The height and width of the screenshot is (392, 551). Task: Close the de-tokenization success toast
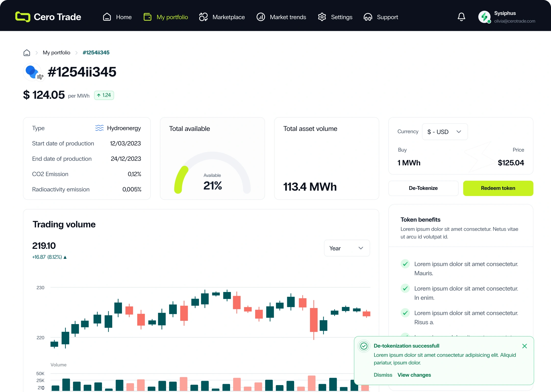[524, 346]
